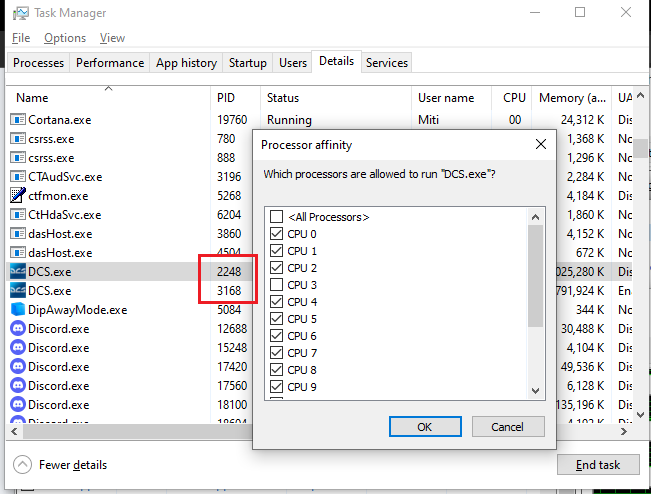Screen dimensions: 651x494
Task: Click the process list scroll-right arrow
Action: click(624, 431)
